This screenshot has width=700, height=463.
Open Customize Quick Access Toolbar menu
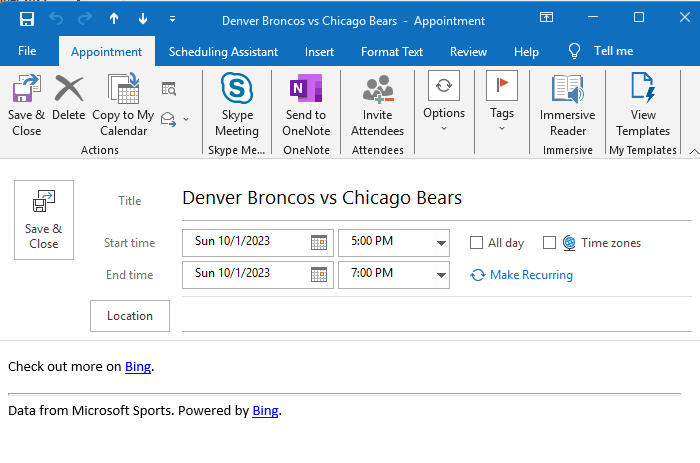coord(172,19)
